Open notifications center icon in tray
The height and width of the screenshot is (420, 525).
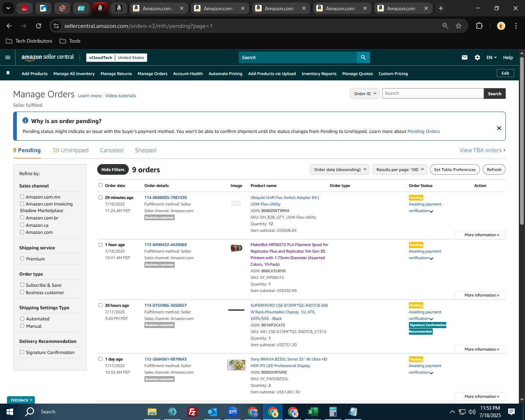click(511, 412)
